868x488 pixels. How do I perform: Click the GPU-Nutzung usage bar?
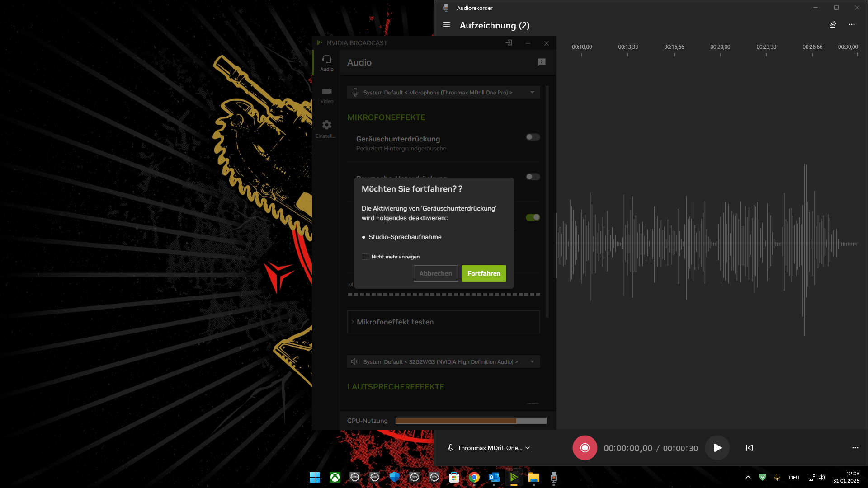pos(471,421)
